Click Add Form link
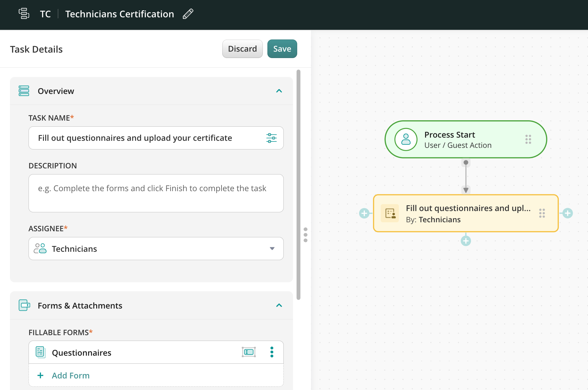The image size is (588, 390). tap(71, 376)
